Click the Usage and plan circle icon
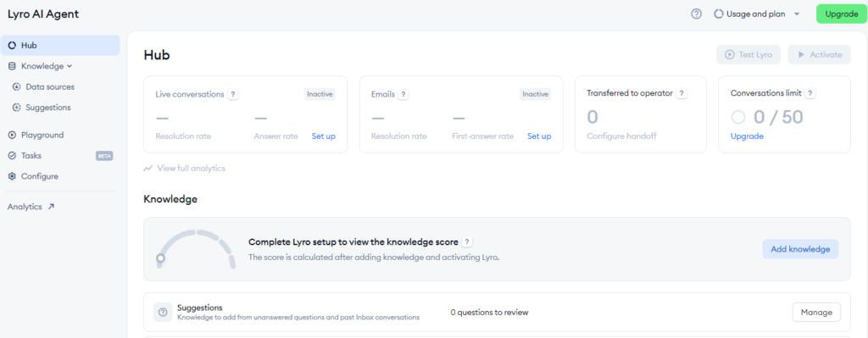Viewport: 868px width, 338px height. pyautogui.click(x=719, y=14)
